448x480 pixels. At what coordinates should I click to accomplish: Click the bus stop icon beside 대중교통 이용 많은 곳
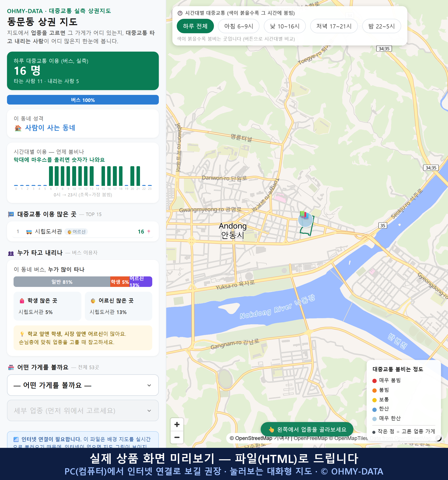click(11, 214)
